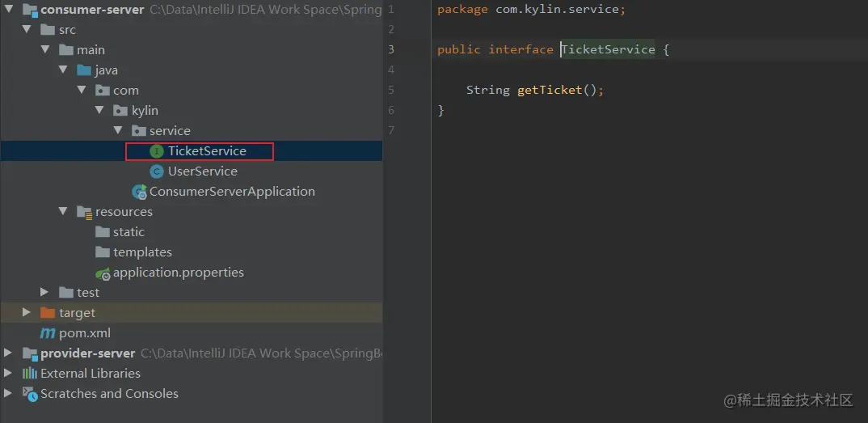Click the resources folder icon
868x423 pixels.
[84, 212]
